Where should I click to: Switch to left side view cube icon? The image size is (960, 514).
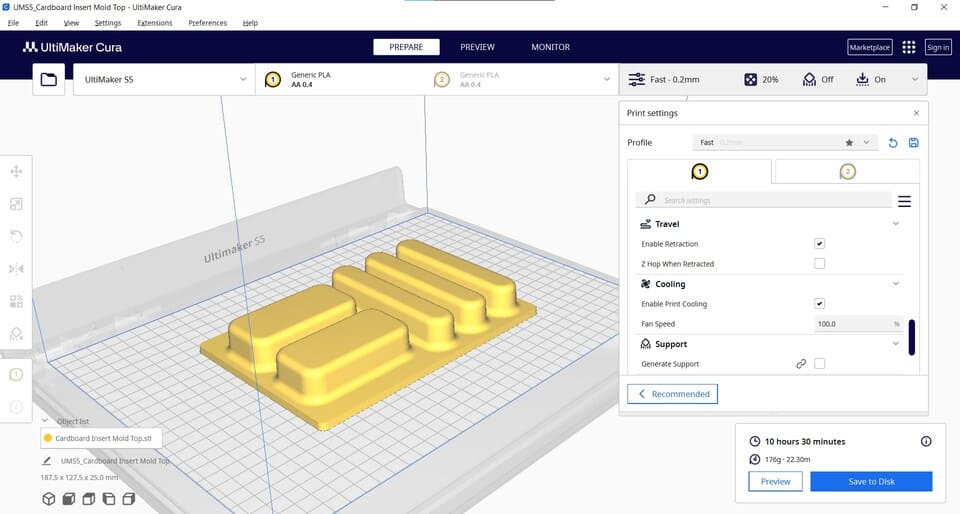pyautogui.click(x=109, y=499)
